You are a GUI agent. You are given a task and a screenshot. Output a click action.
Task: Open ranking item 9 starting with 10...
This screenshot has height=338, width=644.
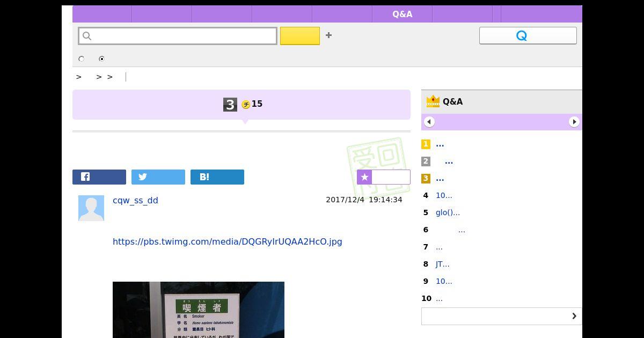[444, 281]
